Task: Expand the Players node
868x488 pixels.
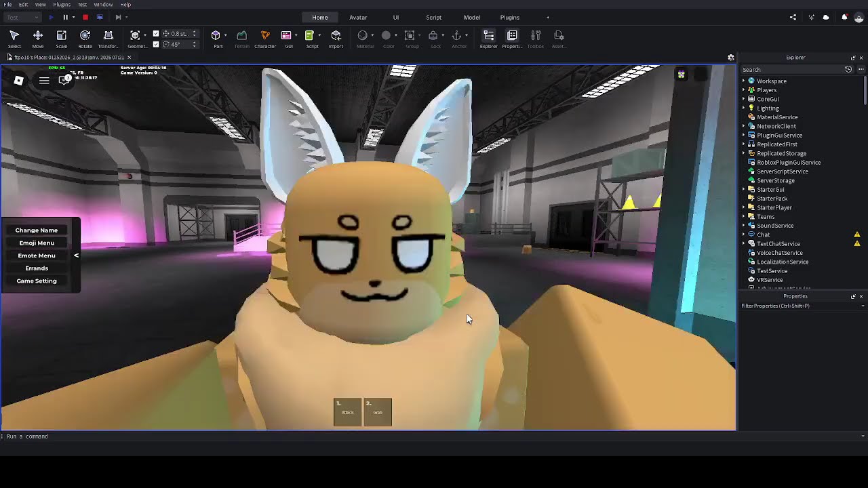Action: click(x=743, y=90)
